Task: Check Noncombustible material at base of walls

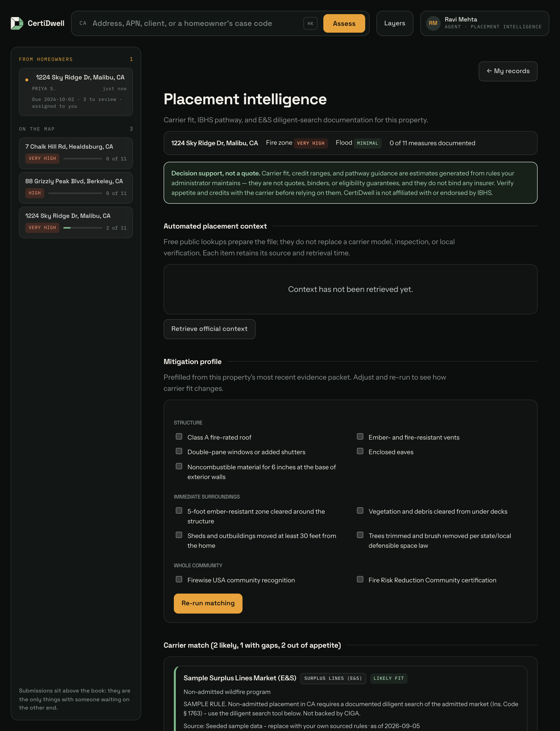Action: (179, 466)
